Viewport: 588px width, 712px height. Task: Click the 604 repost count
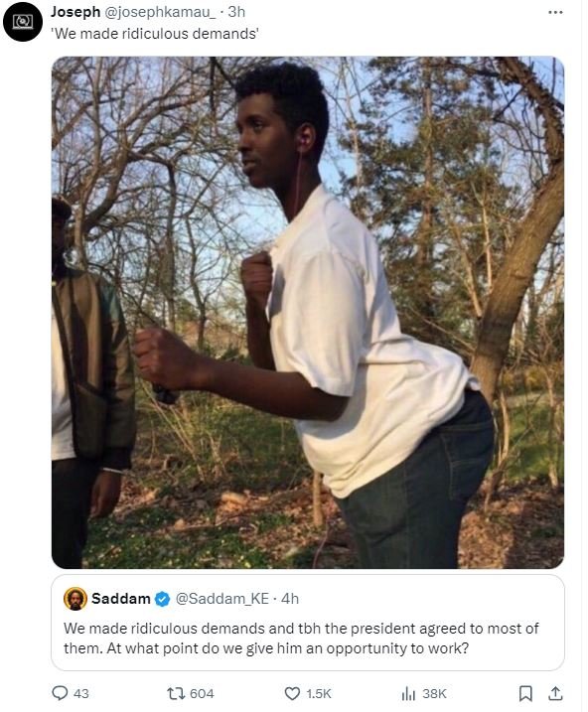[x=202, y=693]
